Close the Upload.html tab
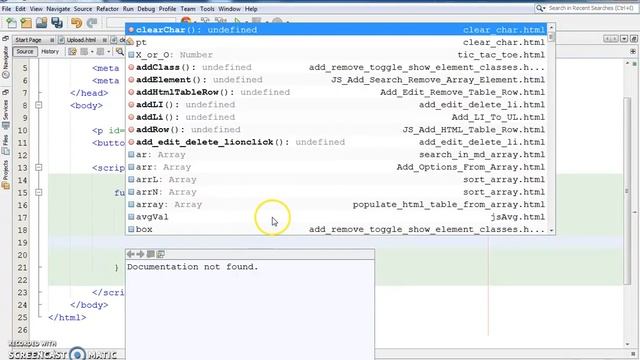The image size is (640, 360). coord(104,40)
